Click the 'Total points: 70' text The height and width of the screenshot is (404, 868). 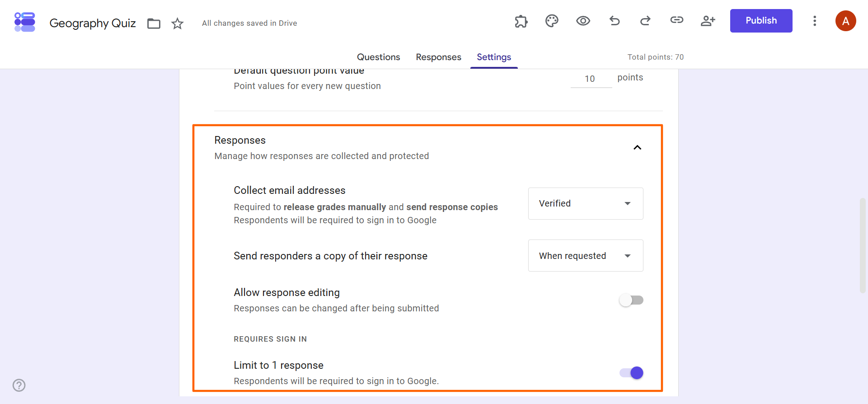656,57
